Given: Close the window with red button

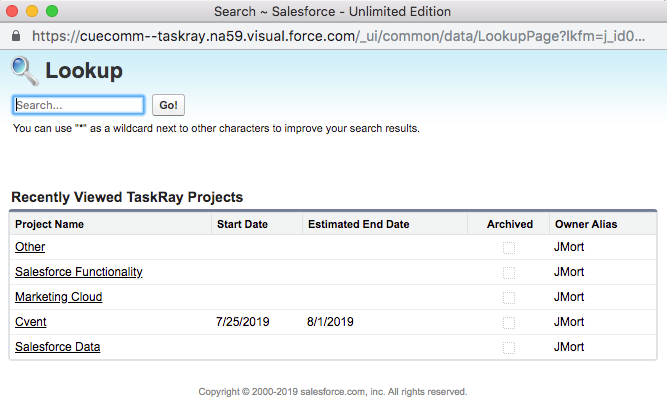Looking at the screenshot, I should pyautogui.click(x=12, y=11).
